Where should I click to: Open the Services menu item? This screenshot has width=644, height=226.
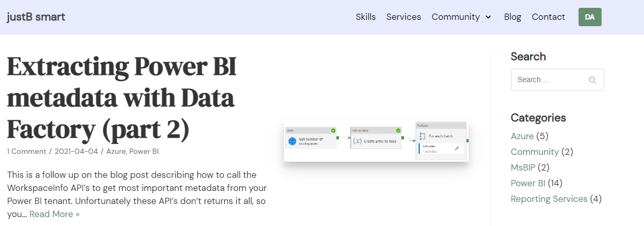(403, 17)
